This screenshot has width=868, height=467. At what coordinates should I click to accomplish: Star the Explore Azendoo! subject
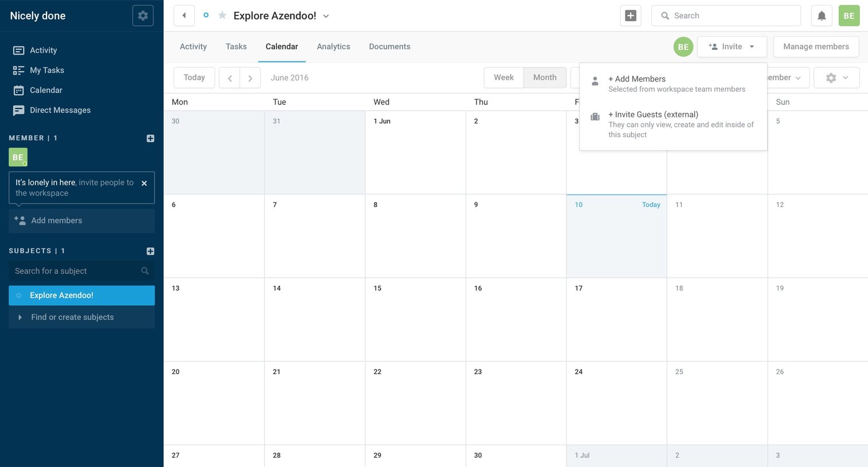click(222, 15)
